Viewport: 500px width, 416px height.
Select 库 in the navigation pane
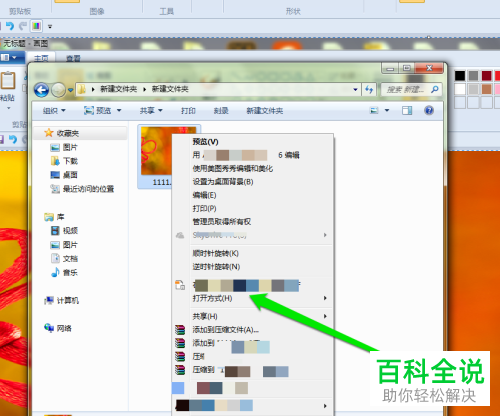point(60,217)
